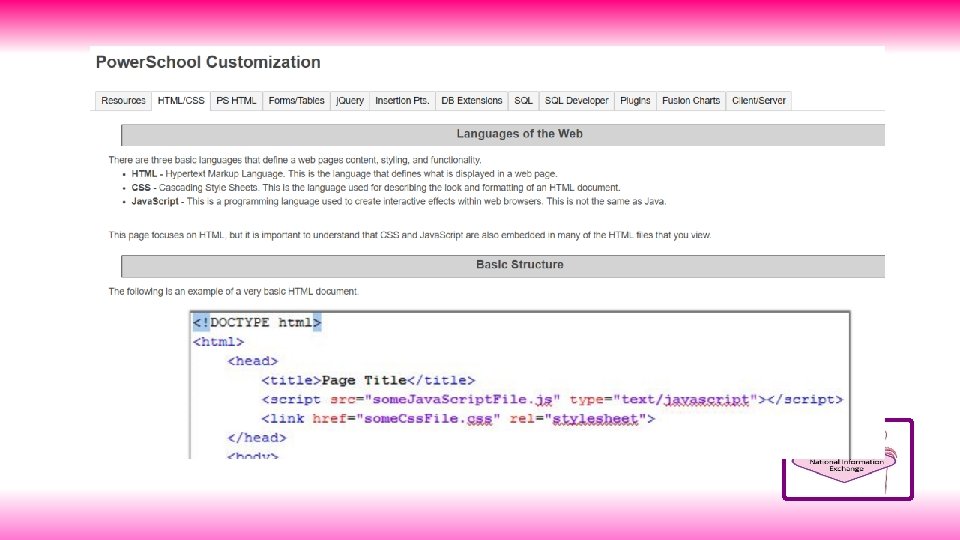The image size is (960, 540).
Task: Go to the Plugins tab
Action: click(x=635, y=101)
